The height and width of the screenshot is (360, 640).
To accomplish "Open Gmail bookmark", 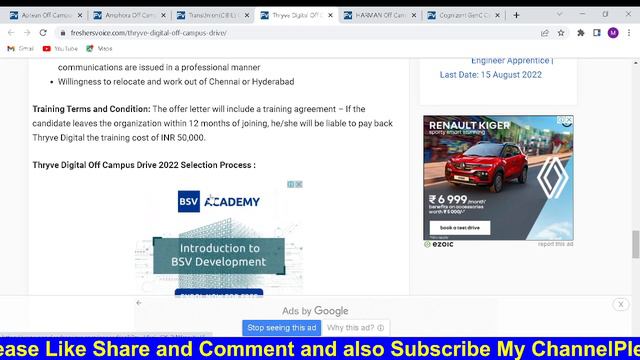I will (x=21, y=49).
